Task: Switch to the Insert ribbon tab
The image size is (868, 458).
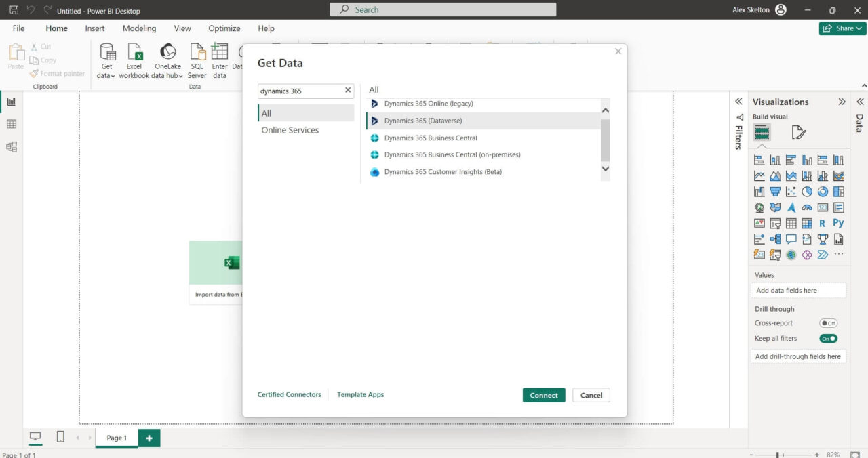Action: (95, 28)
